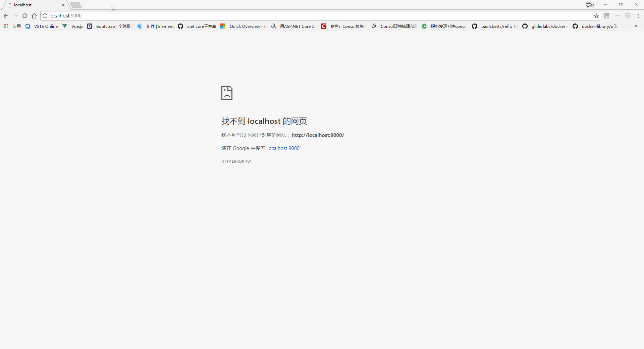The image size is (644, 349).
Task: Open the Bootstrap bookmark
Action: [x=110, y=26]
